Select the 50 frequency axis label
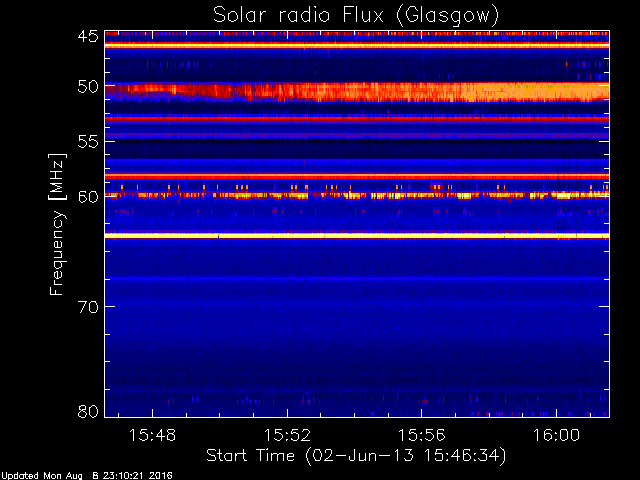The width and height of the screenshot is (640, 480). pos(88,87)
